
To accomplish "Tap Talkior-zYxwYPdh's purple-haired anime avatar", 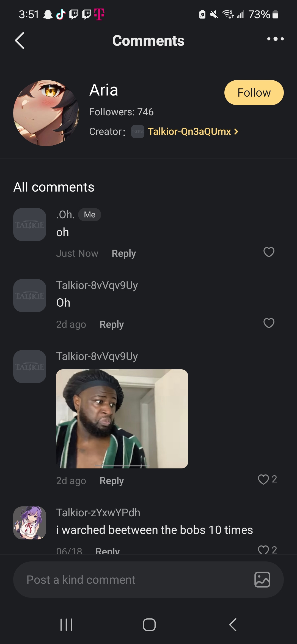I will pyautogui.click(x=30, y=523).
